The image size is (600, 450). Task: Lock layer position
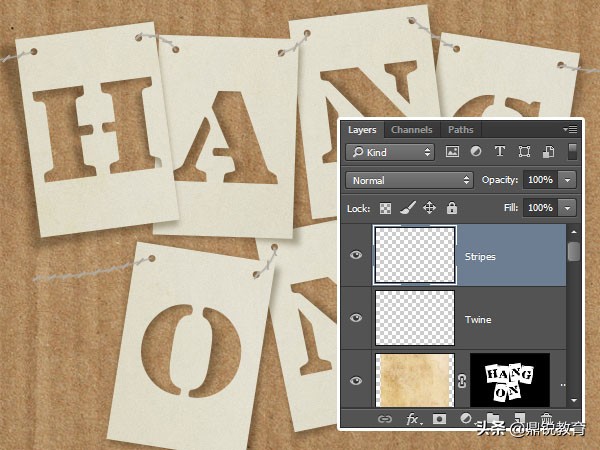tap(430, 208)
